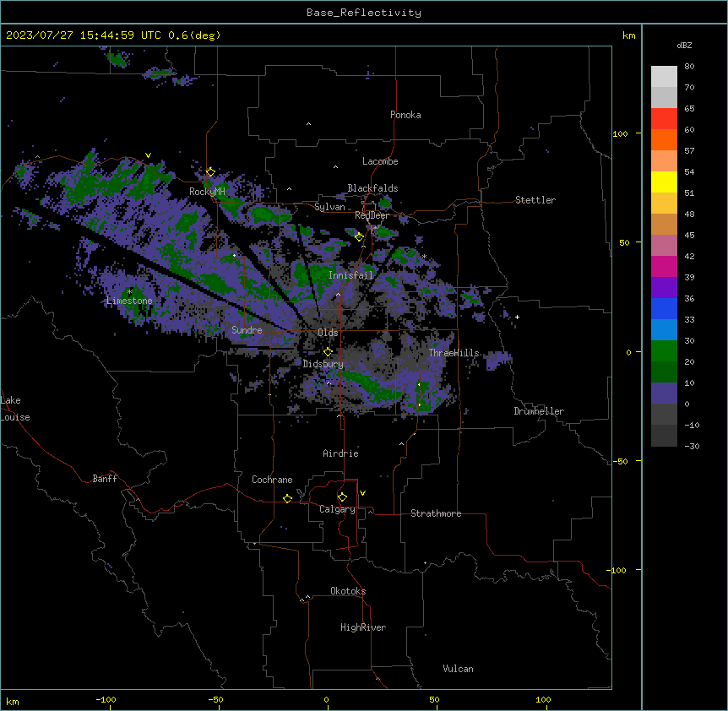Click the 50 tick on bottom axis
This screenshot has height=711, width=728.
434,699
